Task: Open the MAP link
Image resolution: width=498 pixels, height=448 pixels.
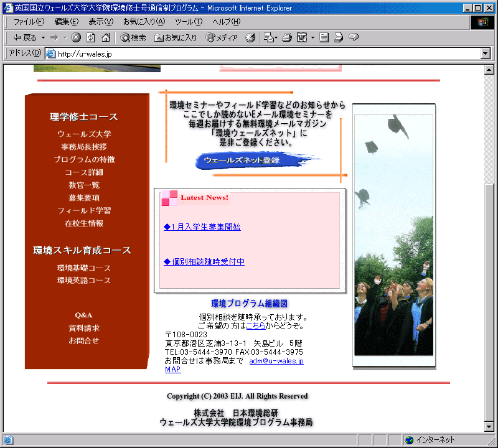Action: click(x=173, y=370)
